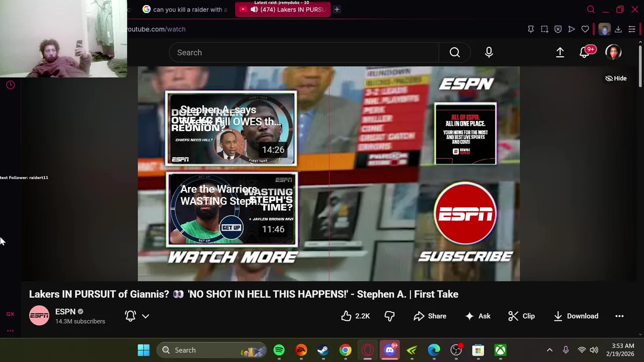The width and height of the screenshot is (644, 362).
Task: Open Xbox app from taskbar
Action: [500, 350]
